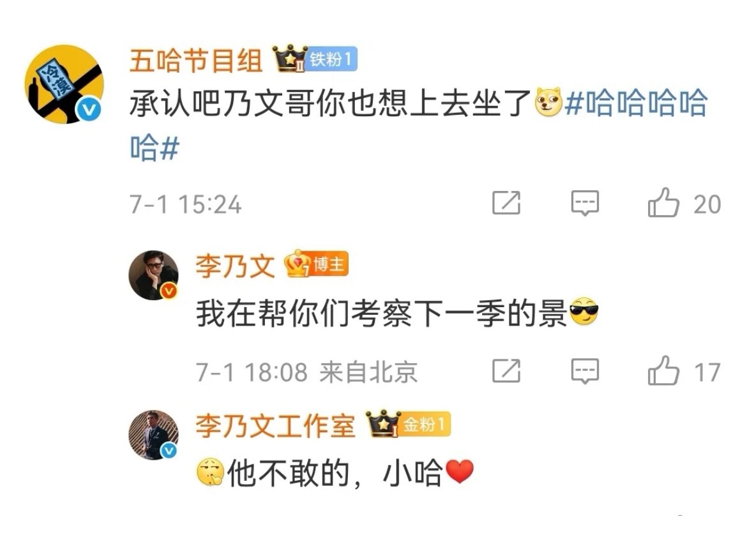Select the comment text 我在帮你们考察下一季的景
The height and width of the screenshot is (560, 747).
click(x=382, y=314)
